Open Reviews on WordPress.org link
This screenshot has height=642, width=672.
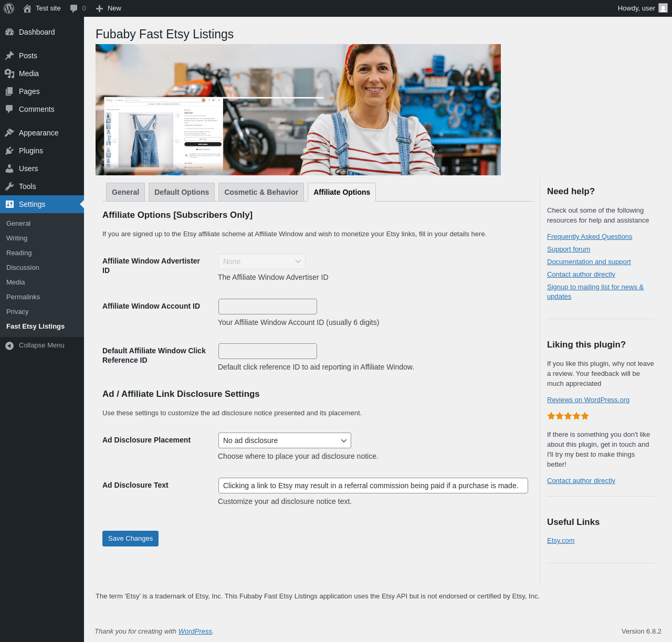tap(588, 400)
